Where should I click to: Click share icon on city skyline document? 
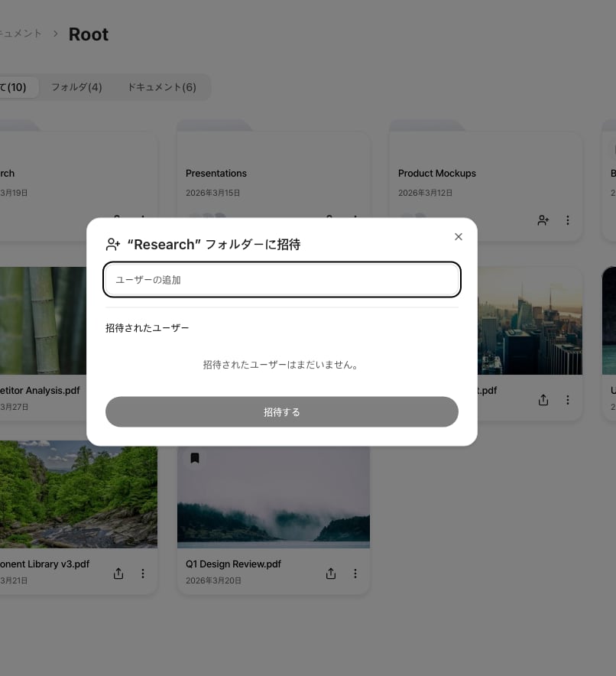pos(543,400)
